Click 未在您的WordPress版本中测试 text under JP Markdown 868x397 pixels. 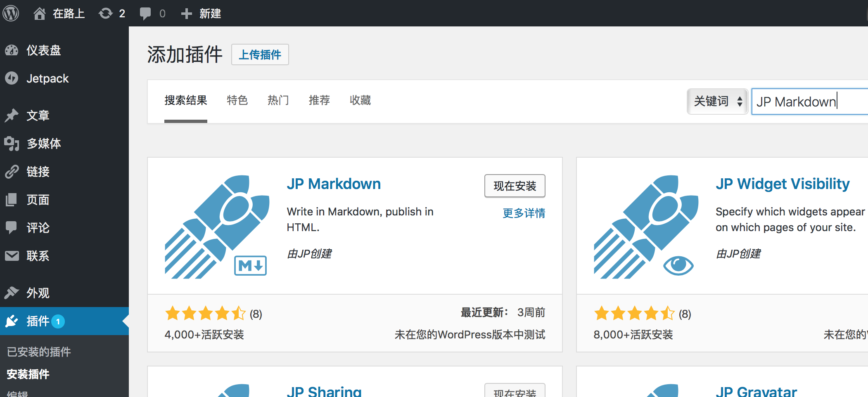click(x=470, y=334)
